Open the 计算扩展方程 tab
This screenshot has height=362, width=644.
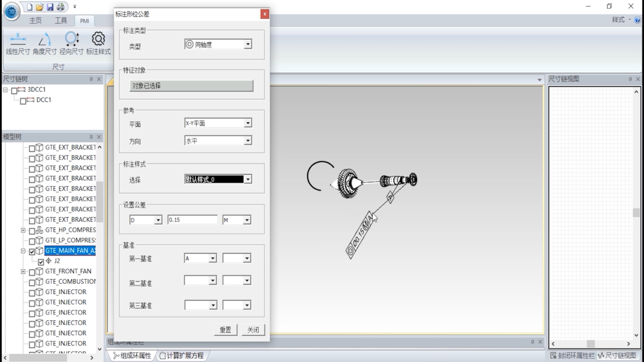click(181, 356)
